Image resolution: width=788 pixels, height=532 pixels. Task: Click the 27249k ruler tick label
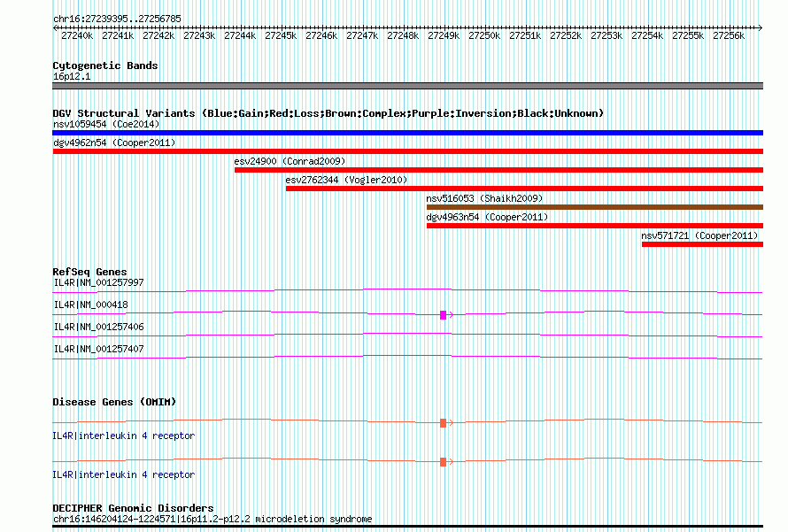point(444,35)
